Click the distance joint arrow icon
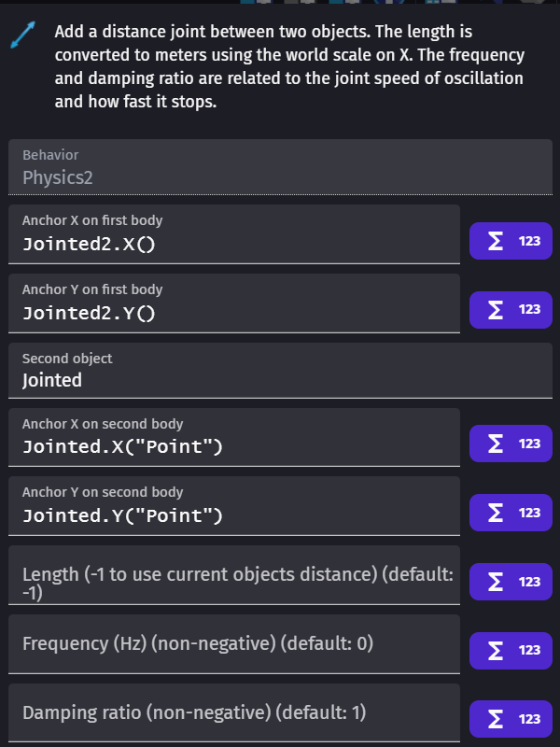The width and height of the screenshot is (560, 747). (22, 35)
